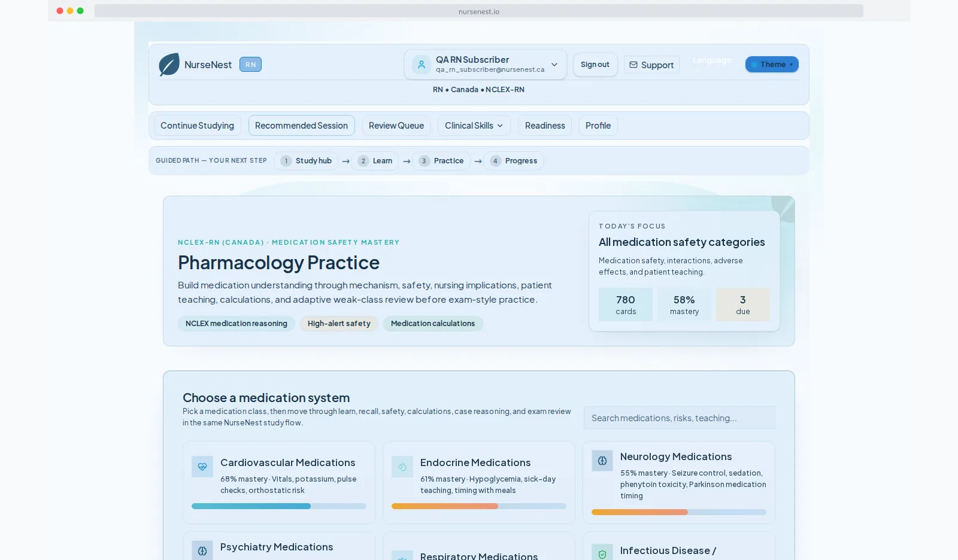Click RN • Canada • NCLEX-RN text
The width and height of the screenshot is (958, 560).
pyautogui.click(x=478, y=90)
